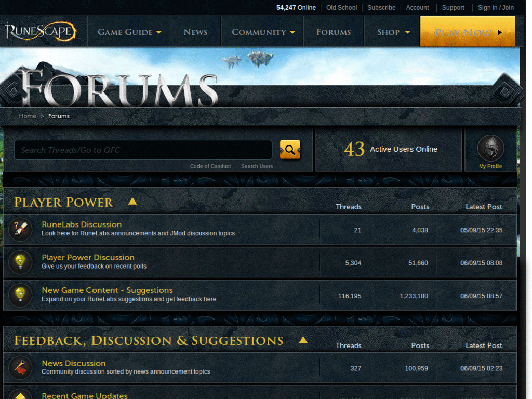Open the My Profile helmet avatar
The image size is (532, 399).
tap(490, 148)
